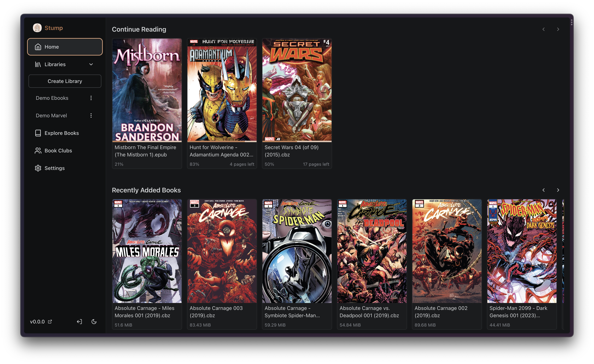Open Demo Marvel three-dot options menu
Viewport: 594px width, 364px height.
[x=91, y=115]
